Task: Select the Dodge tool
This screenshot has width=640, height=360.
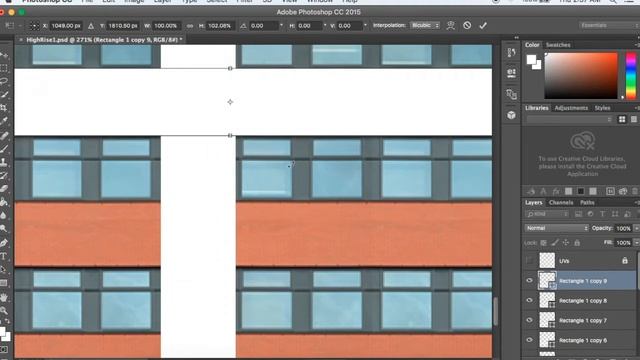Action: click(4, 229)
